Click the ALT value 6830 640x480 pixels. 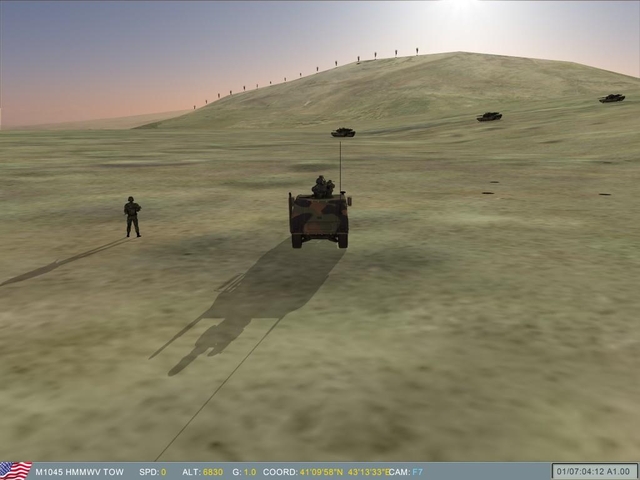(x=213, y=472)
